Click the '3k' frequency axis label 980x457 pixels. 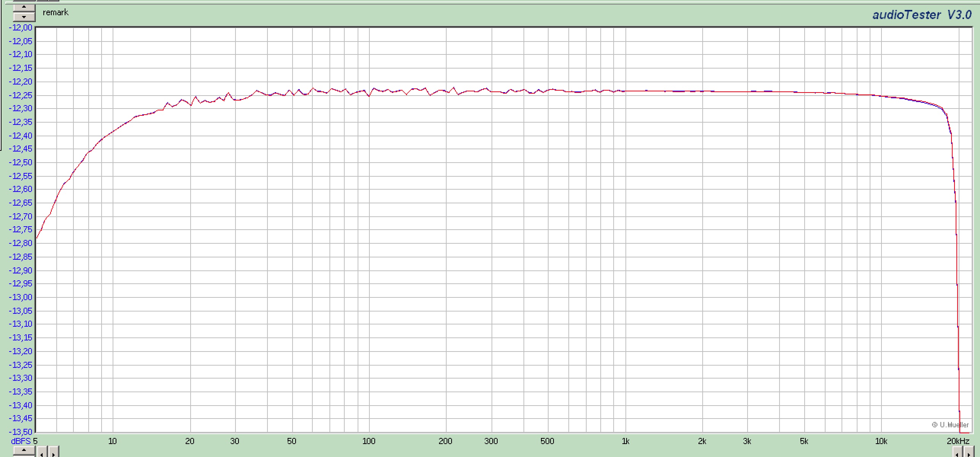pyautogui.click(x=747, y=441)
